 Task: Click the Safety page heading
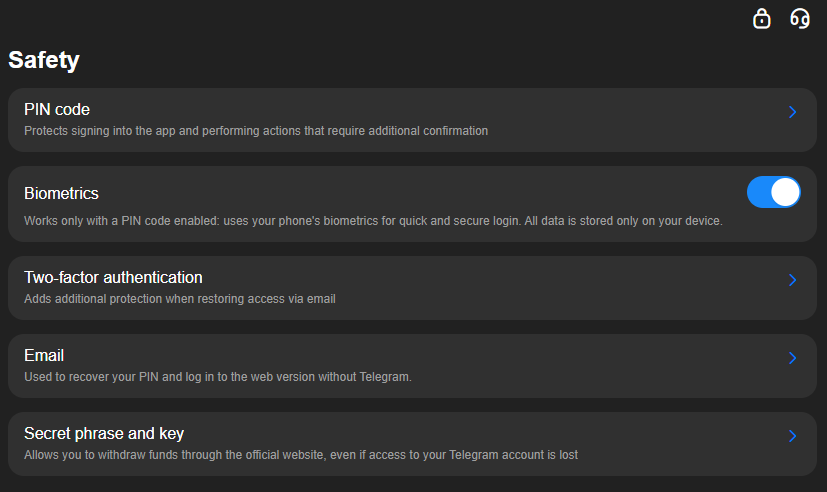pyautogui.click(x=44, y=60)
